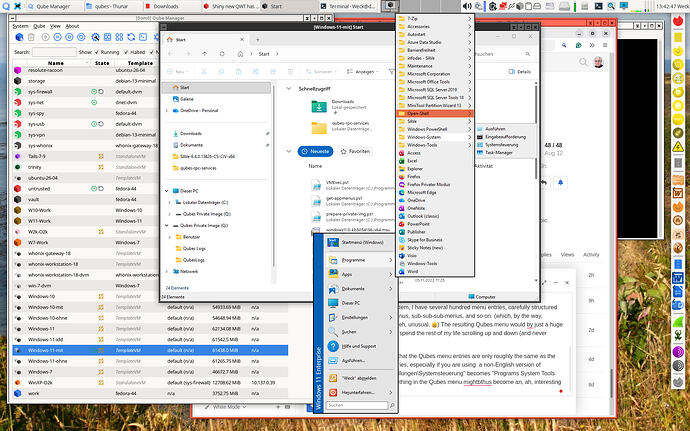Open the Downloads folder in Schnellzugriff

tap(339, 107)
